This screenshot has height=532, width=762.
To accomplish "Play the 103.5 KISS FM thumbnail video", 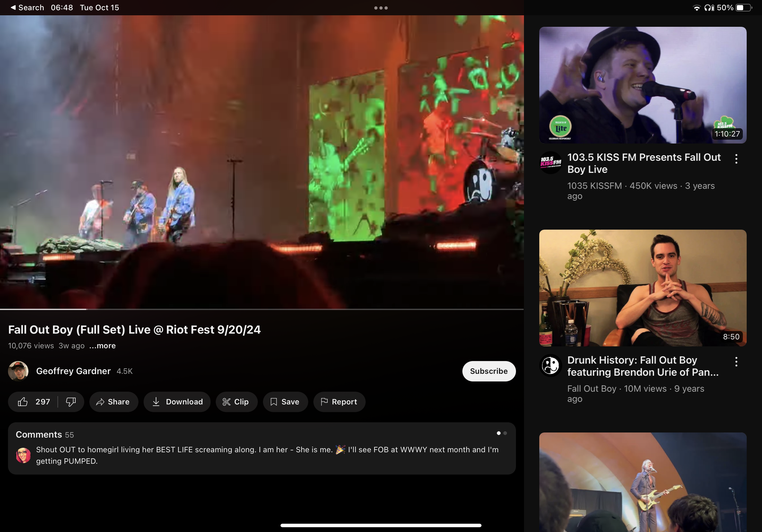I will (x=643, y=85).
